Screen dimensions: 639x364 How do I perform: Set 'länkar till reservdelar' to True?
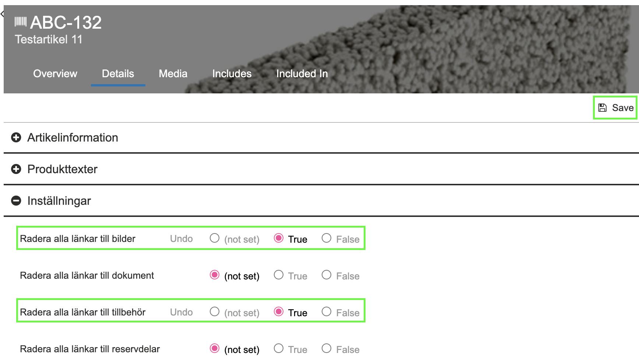pyautogui.click(x=279, y=349)
